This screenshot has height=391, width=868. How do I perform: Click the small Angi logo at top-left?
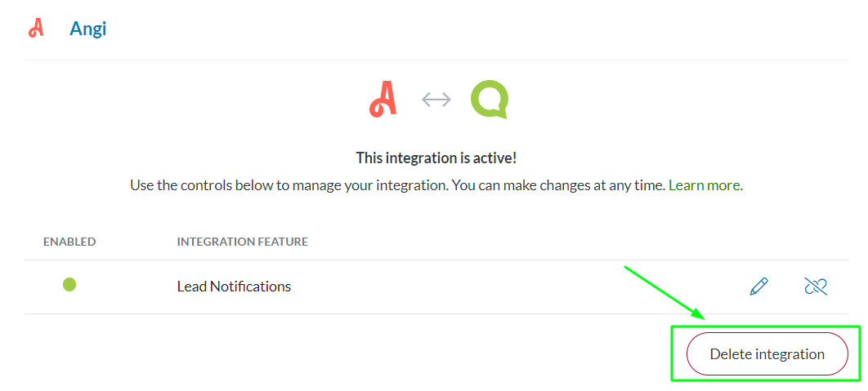pyautogui.click(x=35, y=29)
